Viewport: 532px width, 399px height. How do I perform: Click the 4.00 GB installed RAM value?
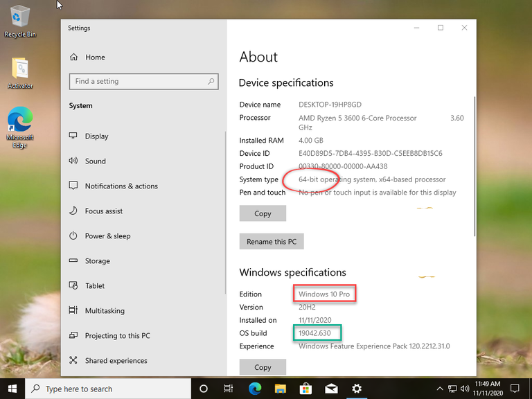(311, 140)
